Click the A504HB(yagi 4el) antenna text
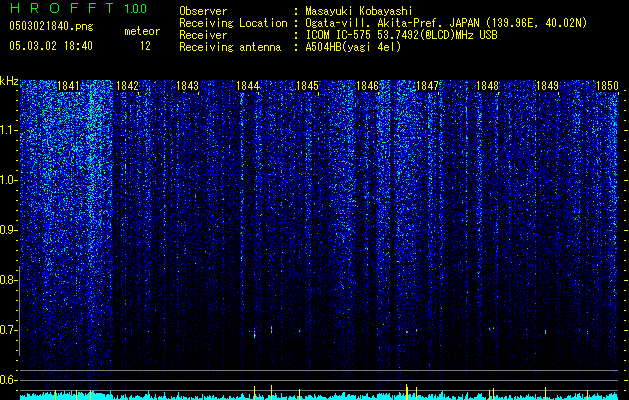The image size is (629, 400). coord(353,47)
